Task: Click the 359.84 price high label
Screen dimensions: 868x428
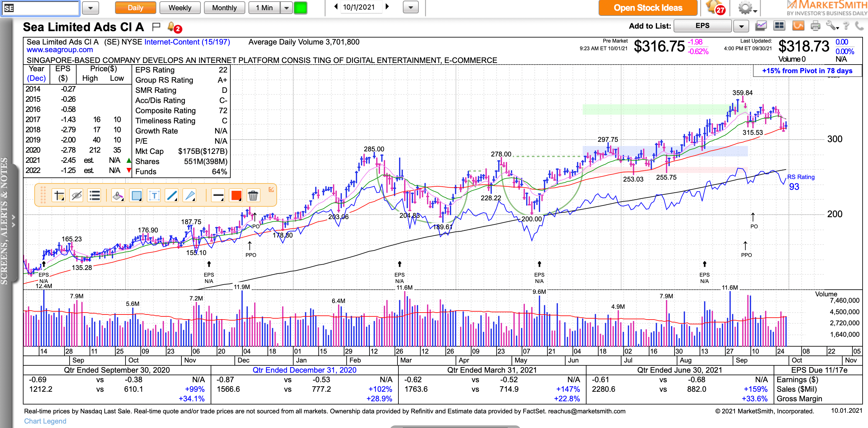Action: (742, 93)
